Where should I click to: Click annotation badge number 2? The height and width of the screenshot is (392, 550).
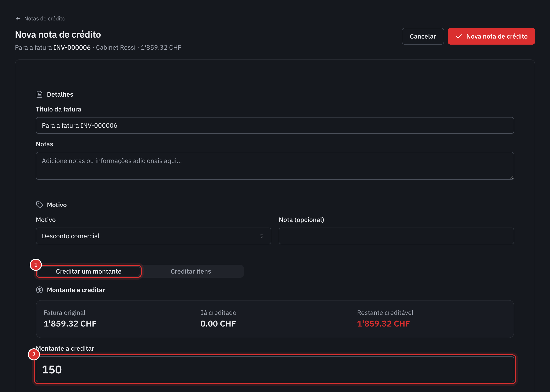pyautogui.click(x=34, y=354)
